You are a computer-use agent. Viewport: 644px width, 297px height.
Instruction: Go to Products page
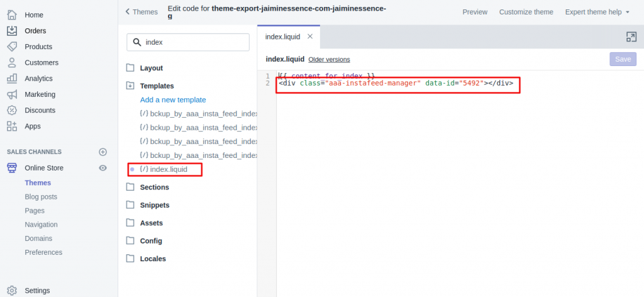[38, 47]
